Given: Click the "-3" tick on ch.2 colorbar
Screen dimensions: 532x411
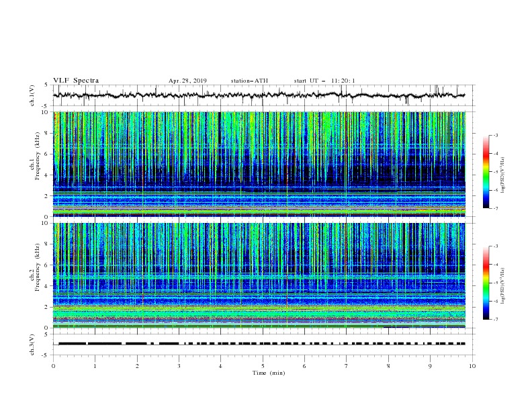Looking at the screenshot, I should point(495,246).
